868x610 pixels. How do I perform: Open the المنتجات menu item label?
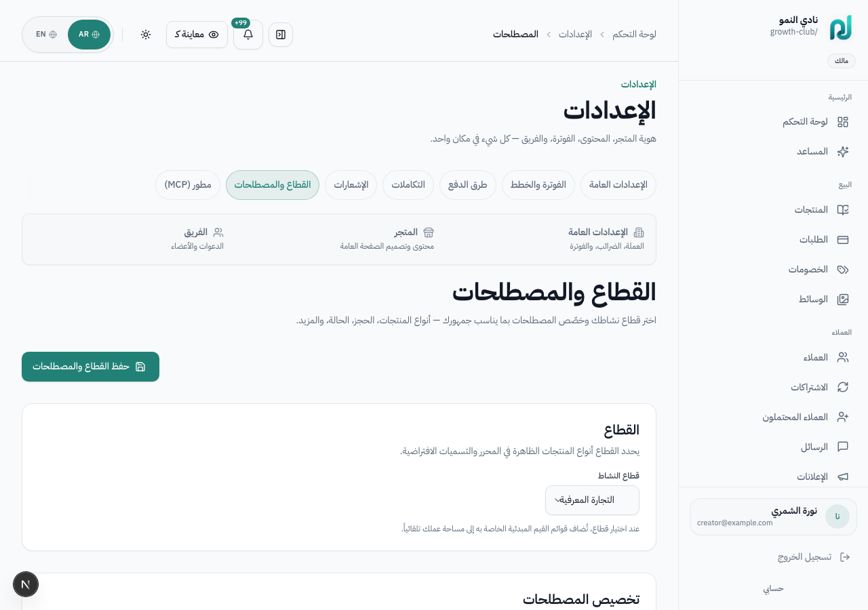(811, 210)
